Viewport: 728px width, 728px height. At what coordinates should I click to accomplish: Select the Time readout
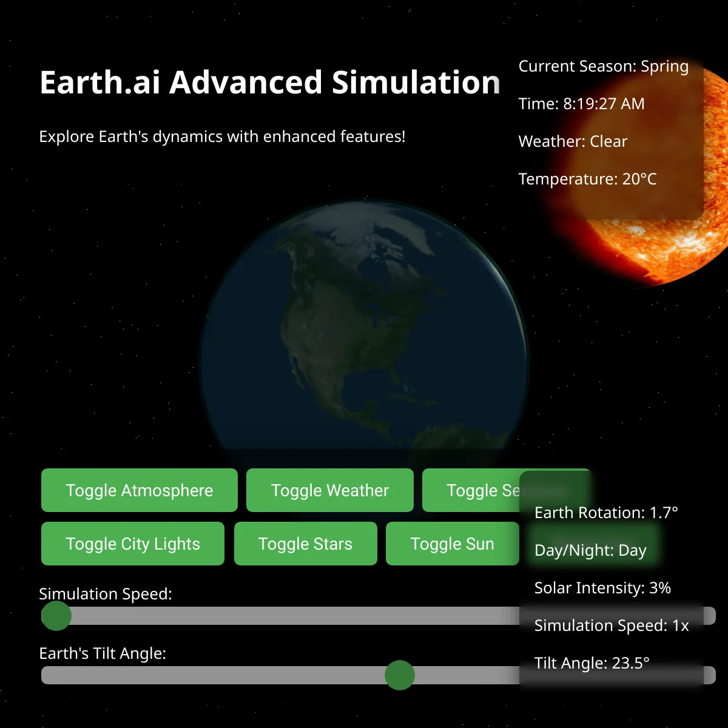(581, 104)
